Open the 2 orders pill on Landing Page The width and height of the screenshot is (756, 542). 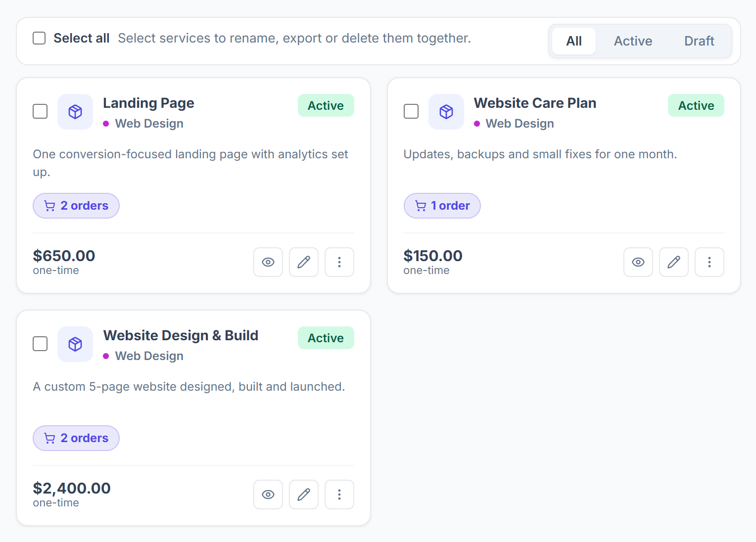coord(76,206)
